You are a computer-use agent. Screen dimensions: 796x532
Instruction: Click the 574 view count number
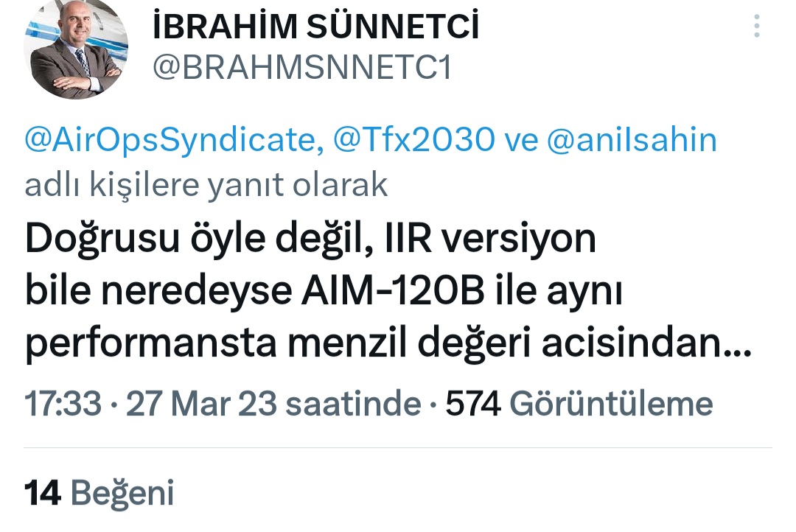[473, 404]
